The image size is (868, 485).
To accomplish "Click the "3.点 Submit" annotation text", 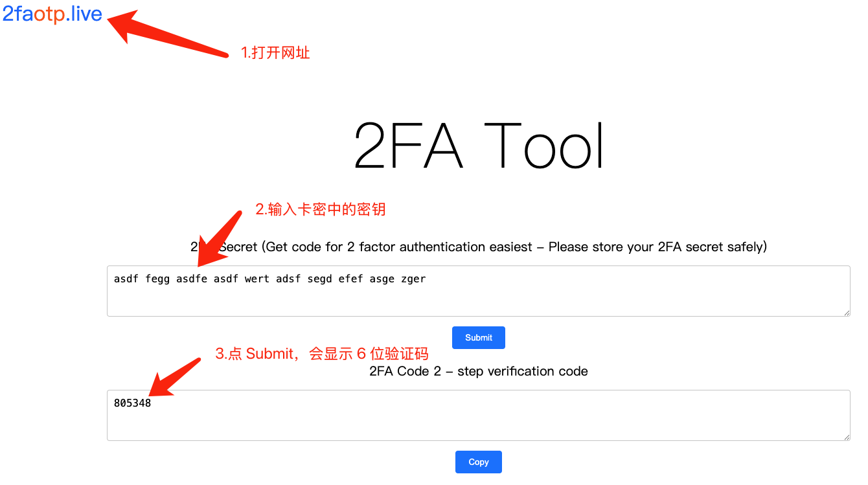I will click(322, 354).
